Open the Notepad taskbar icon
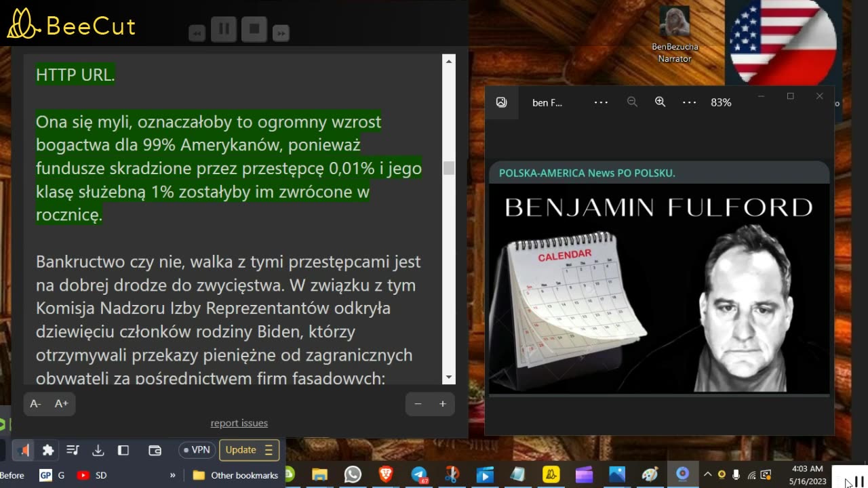The image size is (868, 488). (517, 474)
